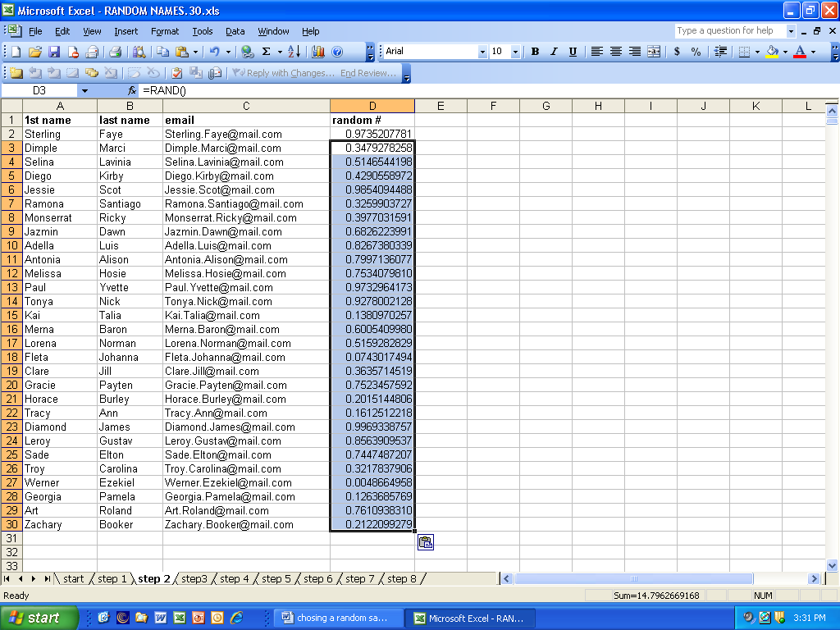Open the Undo history dropdown arrow

[228, 52]
